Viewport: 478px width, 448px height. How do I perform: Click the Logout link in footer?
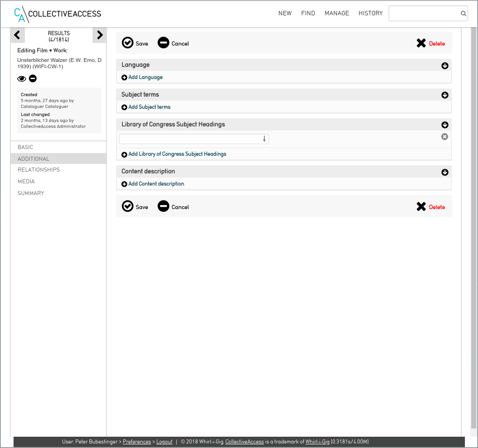(164, 442)
